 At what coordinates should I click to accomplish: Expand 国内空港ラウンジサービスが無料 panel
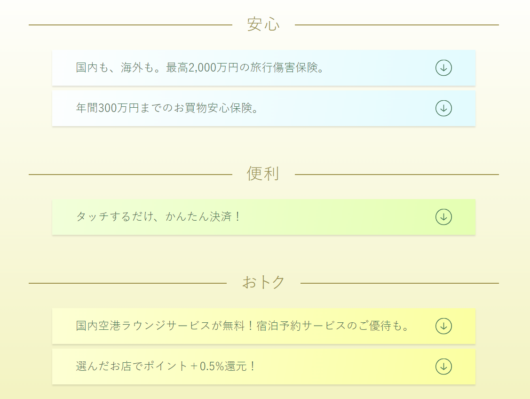click(264, 326)
